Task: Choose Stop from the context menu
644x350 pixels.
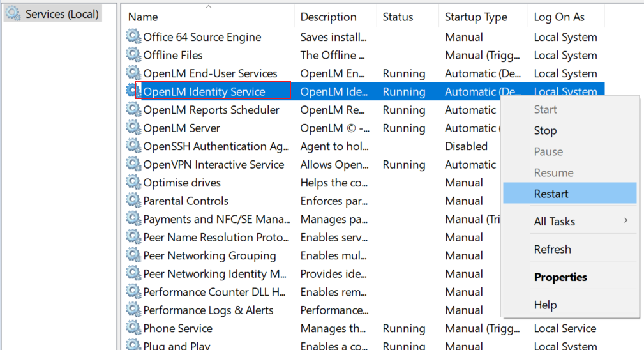Action: pos(545,131)
